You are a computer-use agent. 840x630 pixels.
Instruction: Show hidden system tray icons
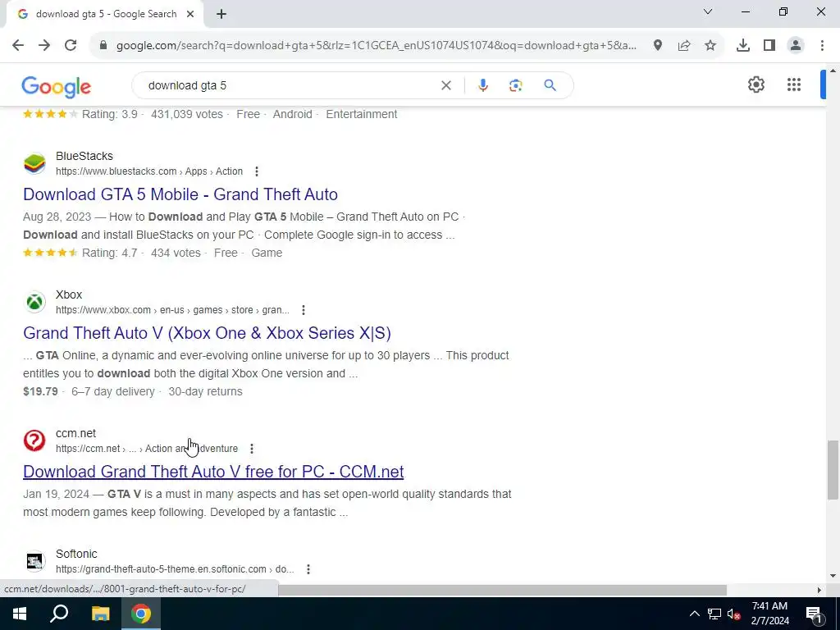(694, 614)
